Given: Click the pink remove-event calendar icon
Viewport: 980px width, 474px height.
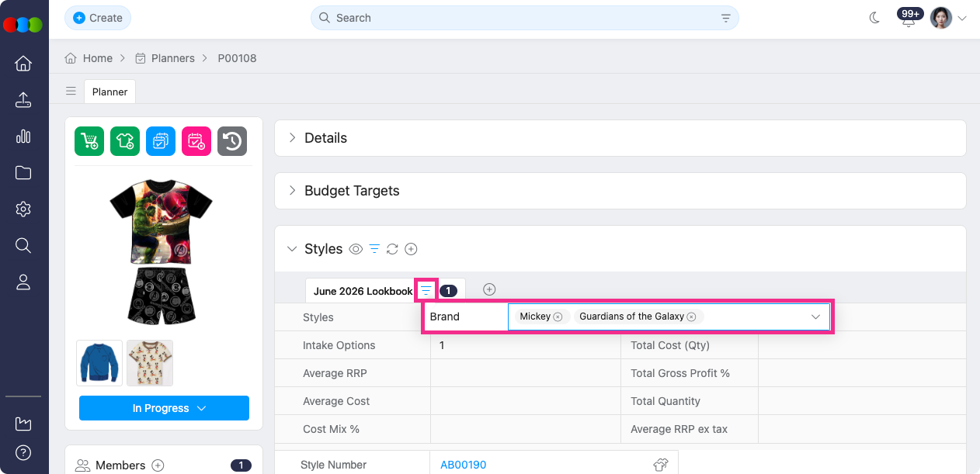Looking at the screenshot, I should tap(196, 141).
